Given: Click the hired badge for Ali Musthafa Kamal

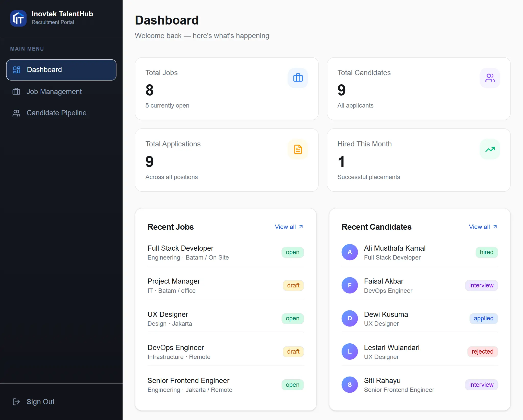Looking at the screenshot, I should pos(487,252).
